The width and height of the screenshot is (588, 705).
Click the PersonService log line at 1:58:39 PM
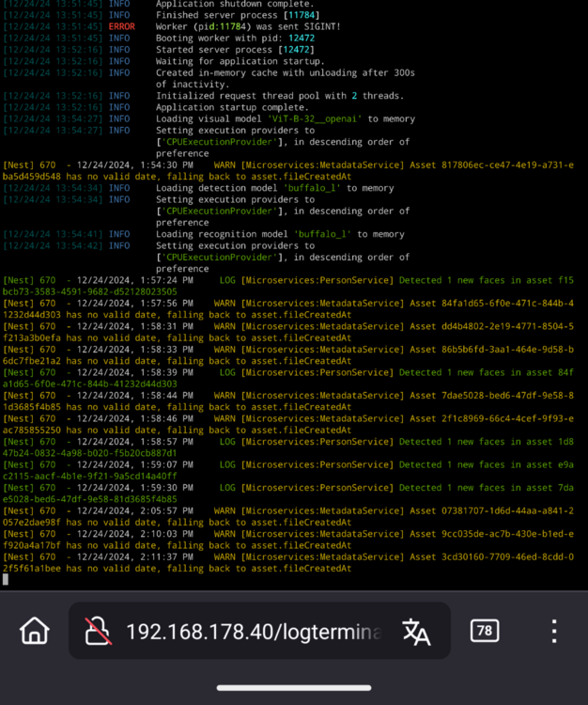[x=288, y=378]
